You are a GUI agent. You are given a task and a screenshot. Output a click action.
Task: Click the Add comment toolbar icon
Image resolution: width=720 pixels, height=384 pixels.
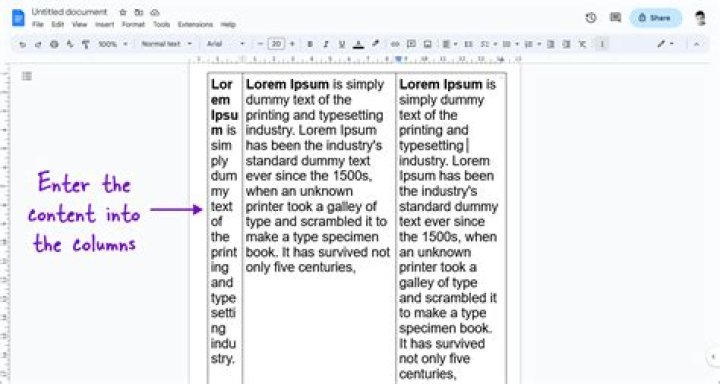coord(411,44)
